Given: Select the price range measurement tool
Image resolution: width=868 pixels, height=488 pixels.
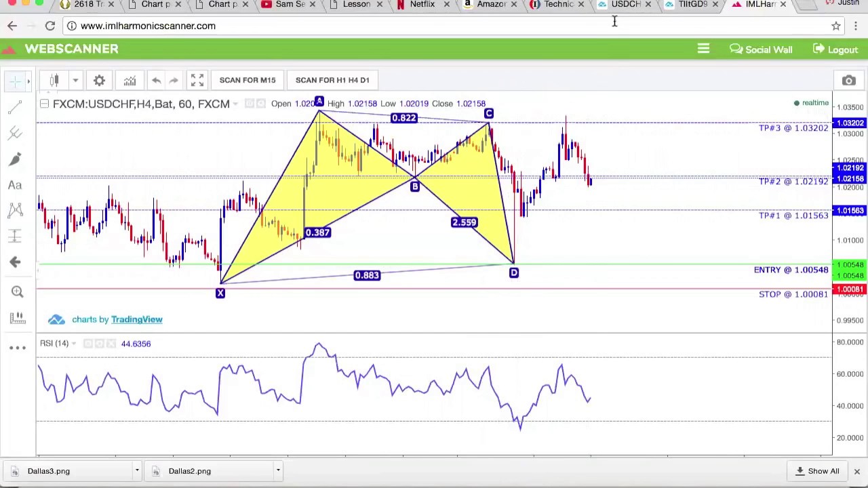Looking at the screenshot, I should [15, 236].
